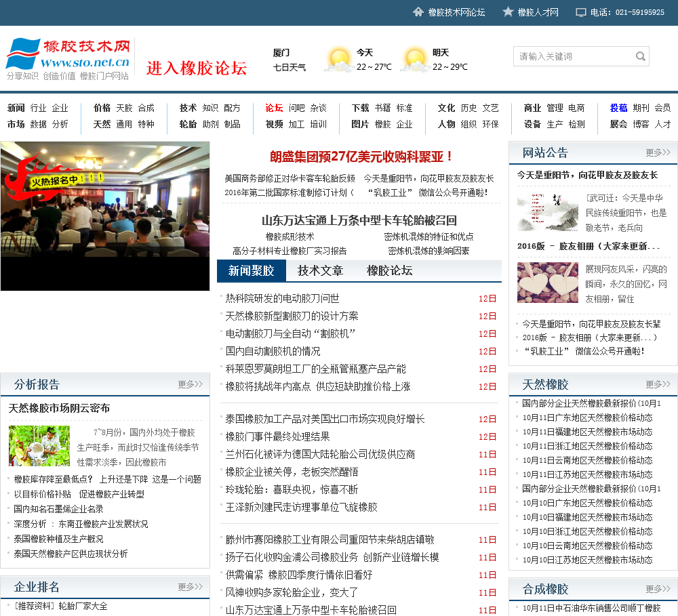Expand 更多 in 分析报告 section
Image resolution: width=678 pixels, height=616 pixels.
(190, 384)
